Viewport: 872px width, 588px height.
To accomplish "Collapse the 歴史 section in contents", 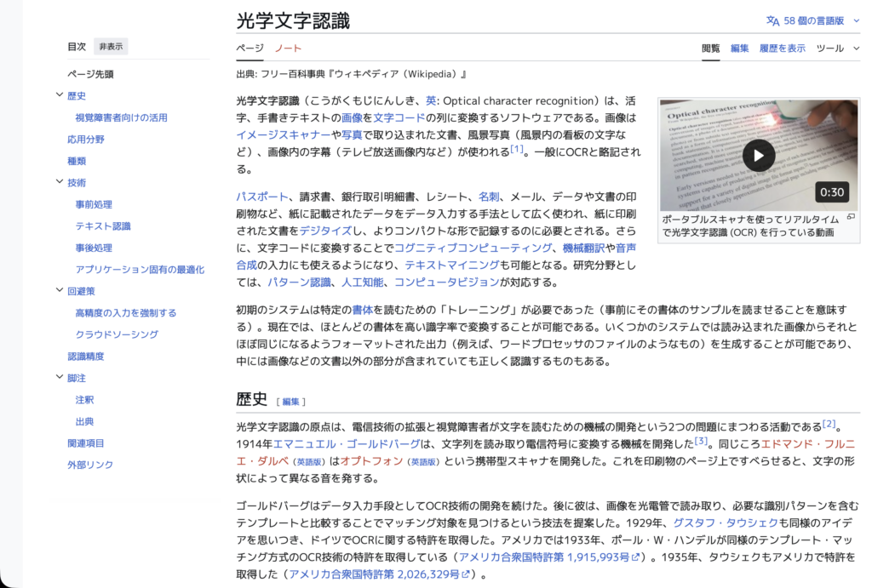I will click(x=60, y=96).
